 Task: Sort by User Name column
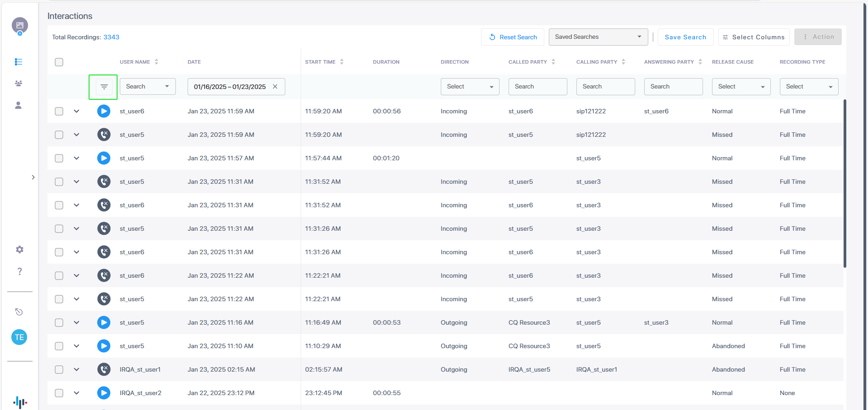pos(156,62)
